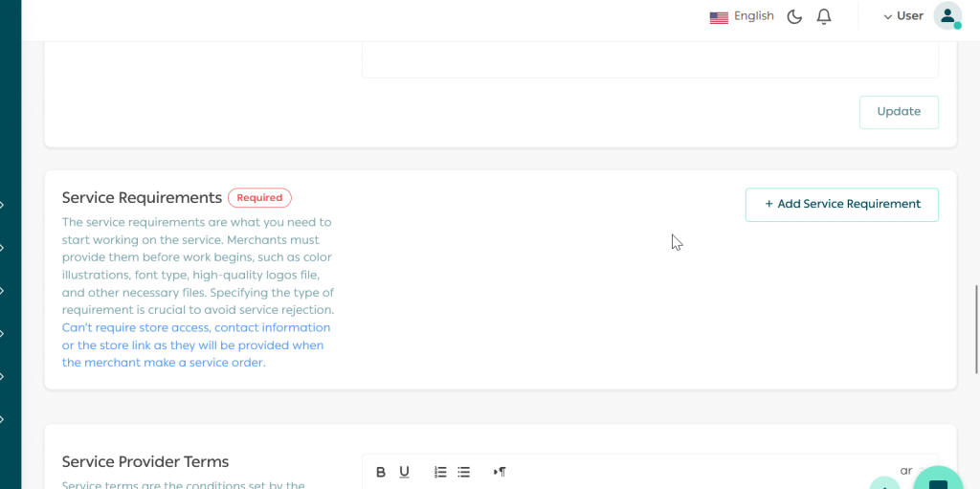Toggle underline formatting in the terms editor
This screenshot has width=980, height=489.
(x=405, y=472)
